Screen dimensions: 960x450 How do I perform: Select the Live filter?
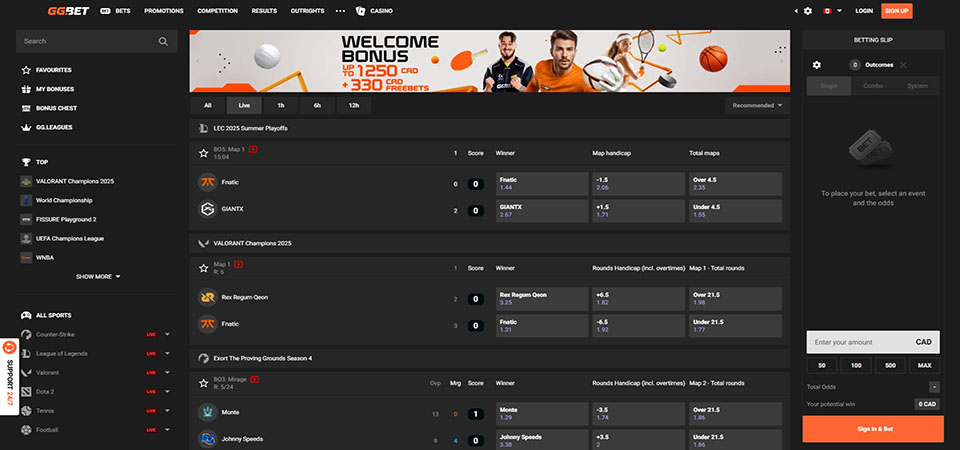[244, 105]
